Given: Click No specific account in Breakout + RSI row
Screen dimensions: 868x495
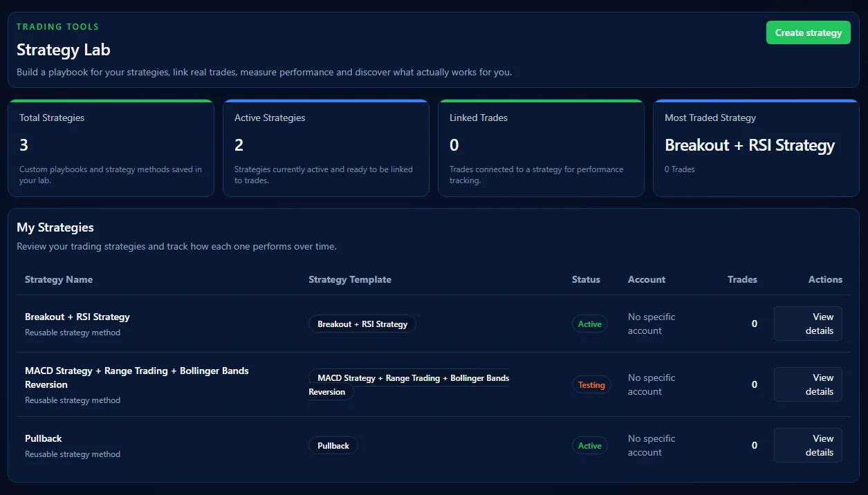Looking at the screenshot, I should click(652, 324).
